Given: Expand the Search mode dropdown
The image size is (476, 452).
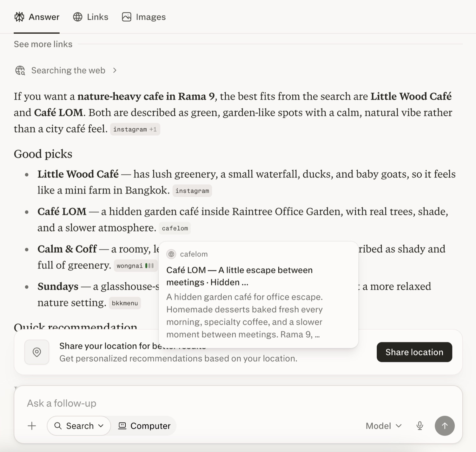Looking at the screenshot, I should (79, 426).
